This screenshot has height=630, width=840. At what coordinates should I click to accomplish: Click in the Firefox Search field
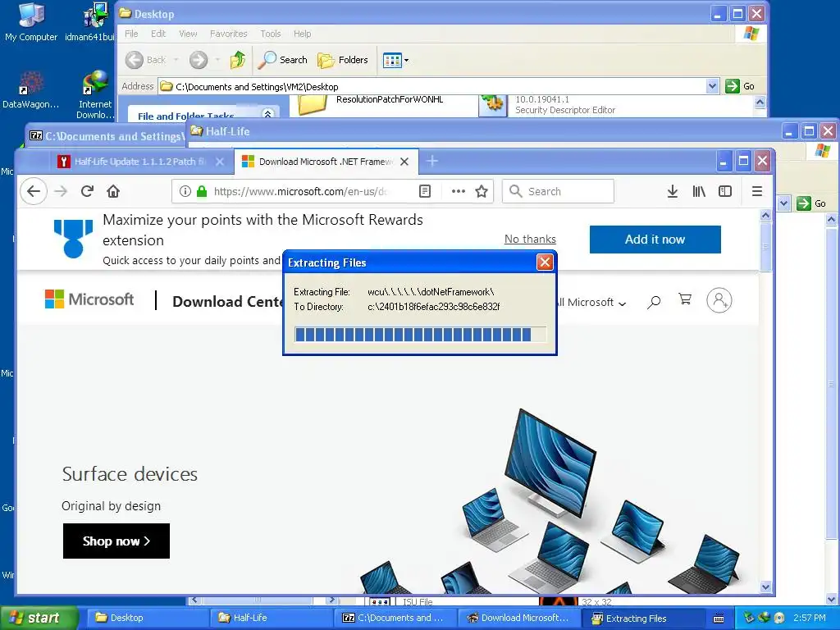[x=558, y=191]
